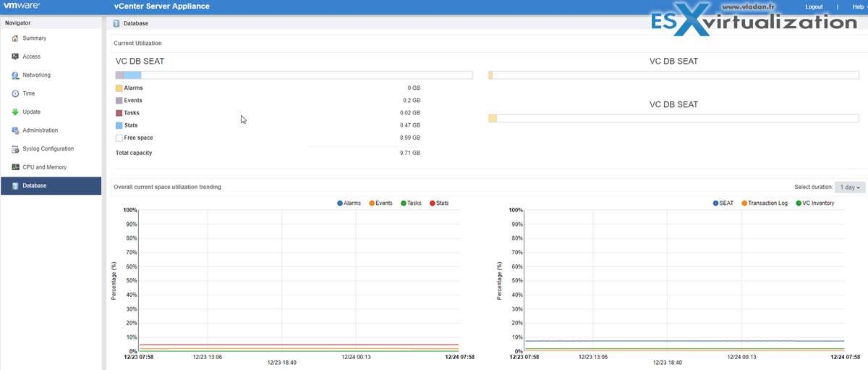
Task: Click the Database icon in navigator
Action: (15, 186)
